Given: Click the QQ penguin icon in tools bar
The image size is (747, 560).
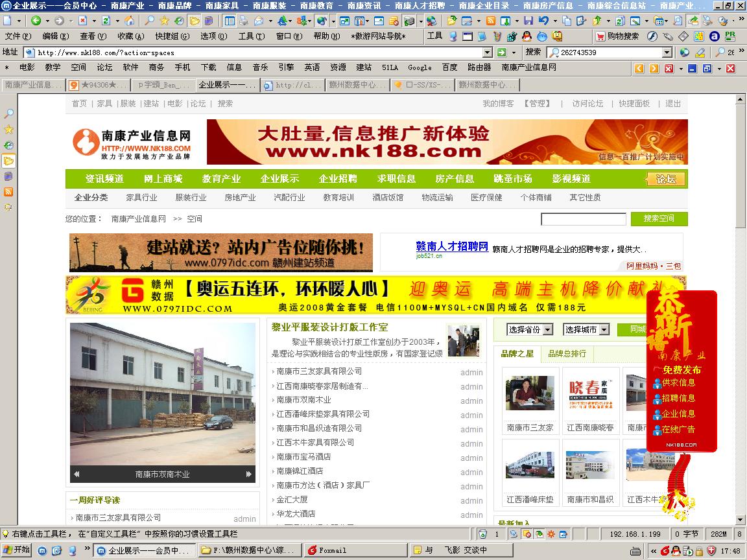Looking at the screenshot, I should coord(526,36).
